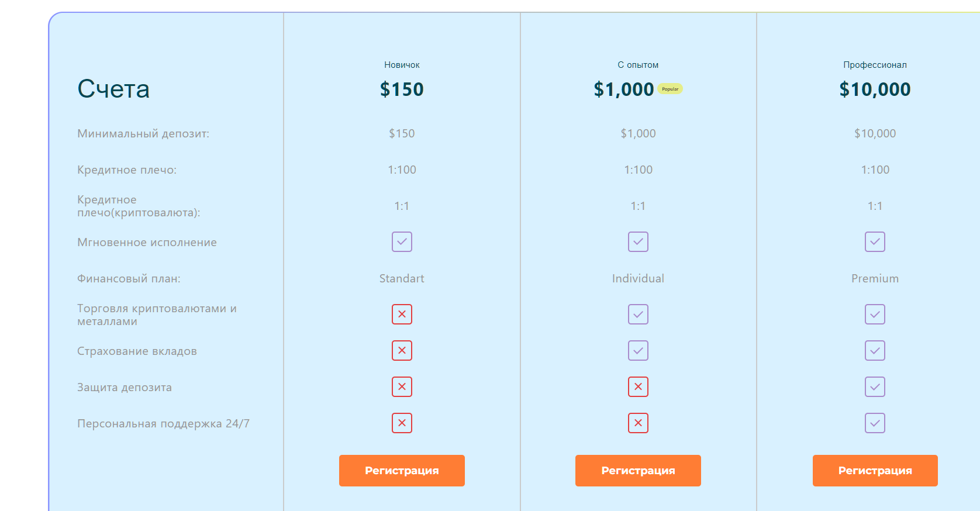Click the red cross for Новичок Страхование вкладов
This screenshot has height=511, width=980.
(x=402, y=351)
